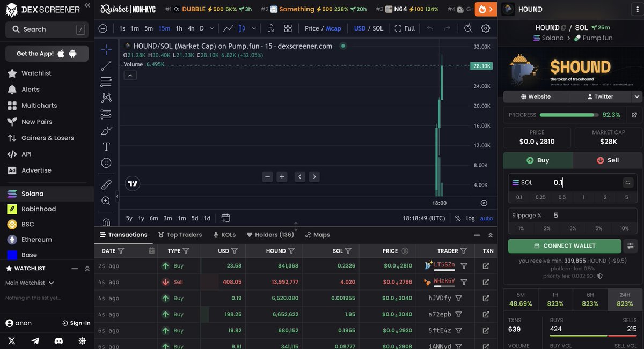This screenshot has width=644, height=349.
Task: Filter the USD column
Action: 235,251
